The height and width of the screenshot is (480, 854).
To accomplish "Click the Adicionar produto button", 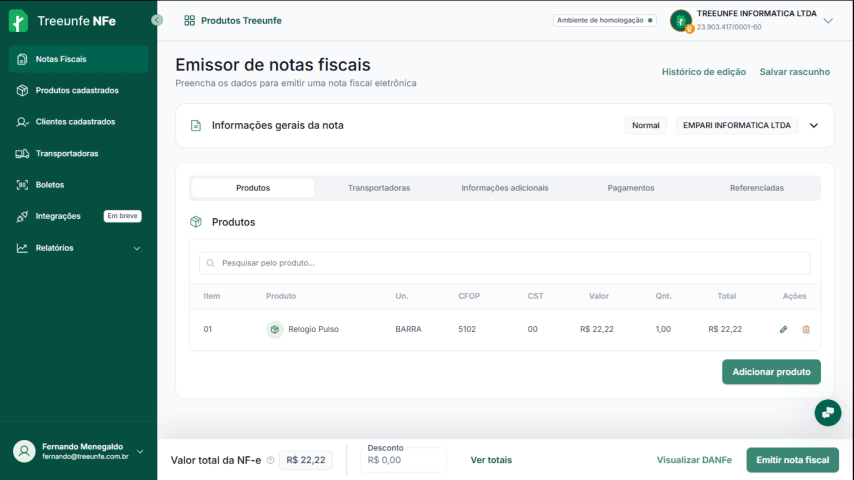I will pyautogui.click(x=771, y=372).
